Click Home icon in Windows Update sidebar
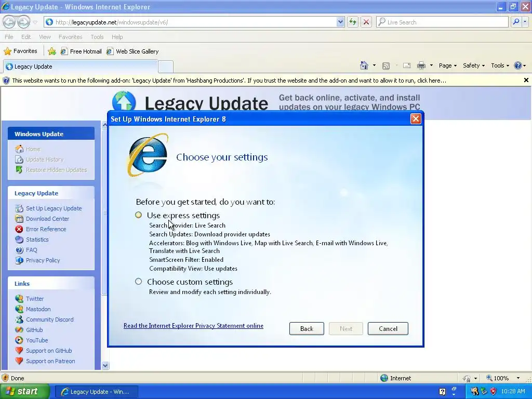Image resolution: width=532 pixels, height=399 pixels. 19,149
